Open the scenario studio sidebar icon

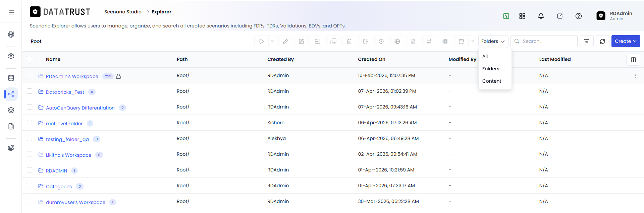(11, 94)
